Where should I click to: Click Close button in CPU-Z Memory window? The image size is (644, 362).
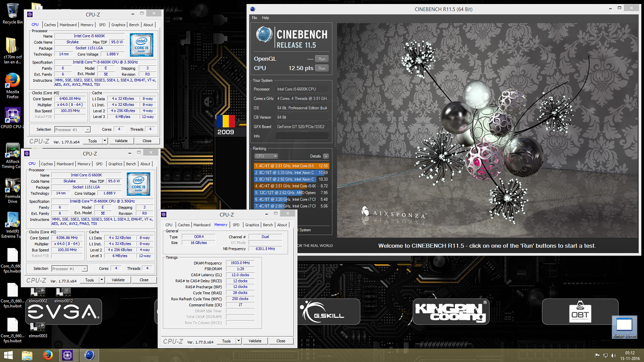(x=281, y=341)
